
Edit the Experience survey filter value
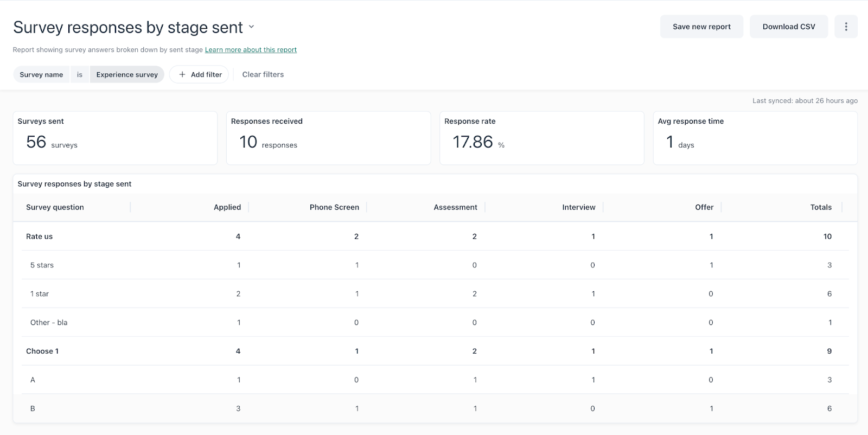coord(127,74)
